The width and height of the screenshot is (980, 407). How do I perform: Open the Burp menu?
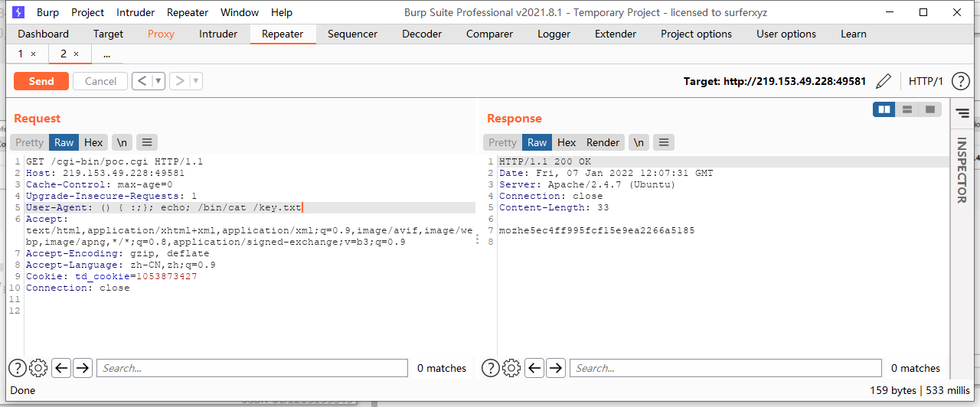pos(47,12)
